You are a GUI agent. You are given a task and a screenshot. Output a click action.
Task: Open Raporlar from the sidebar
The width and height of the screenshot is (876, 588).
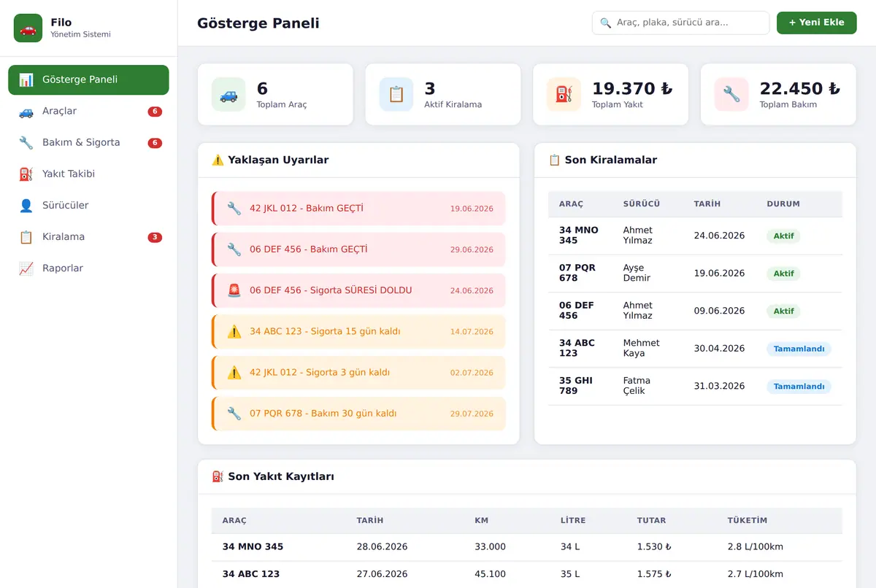[88, 268]
